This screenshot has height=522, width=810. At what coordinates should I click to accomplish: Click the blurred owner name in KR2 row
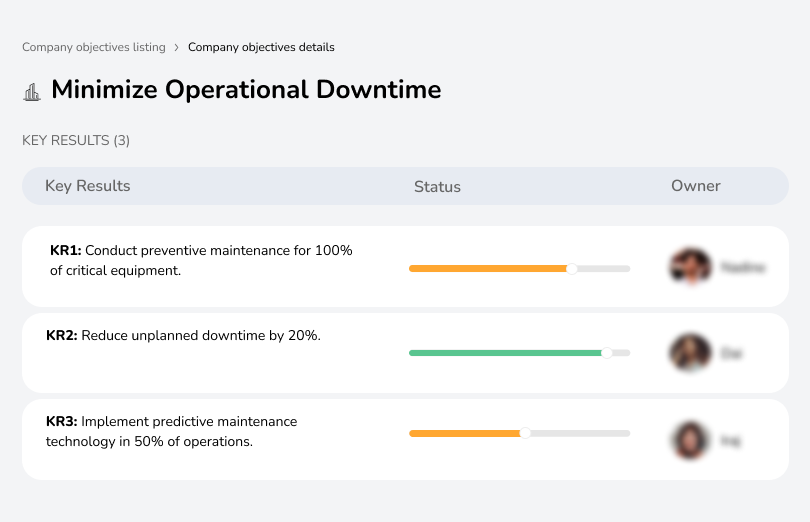click(x=731, y=354)
